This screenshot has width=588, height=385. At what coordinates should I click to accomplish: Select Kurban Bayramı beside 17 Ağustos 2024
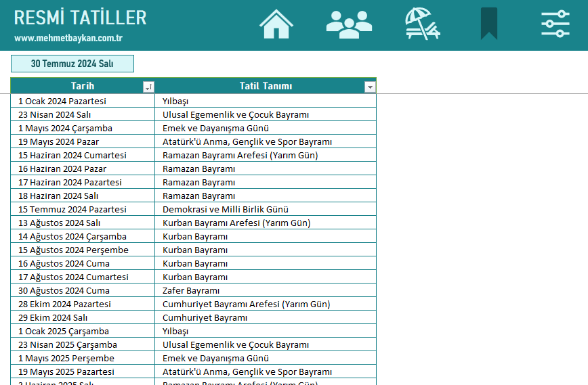click(266, 276)
